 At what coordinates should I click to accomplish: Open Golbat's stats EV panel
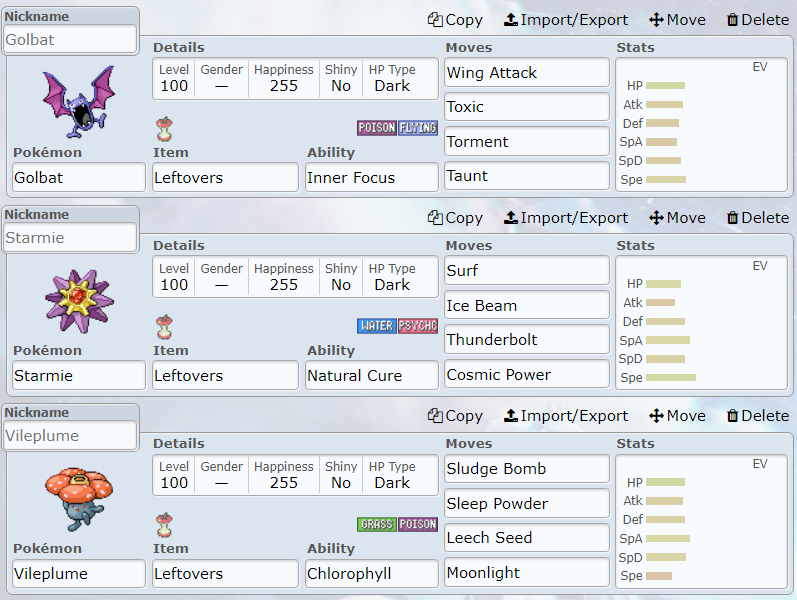coord(701,125)
